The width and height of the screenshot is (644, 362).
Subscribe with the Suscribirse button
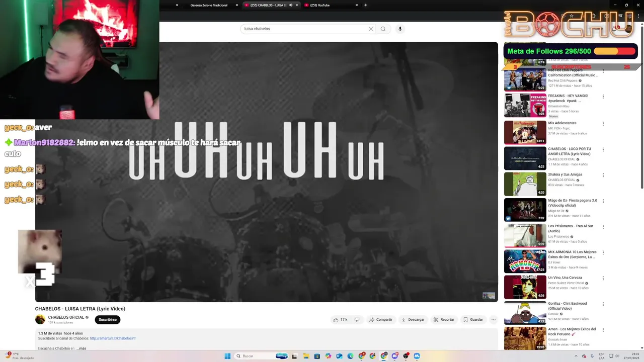pyautogui.click(x=108, y=319)
